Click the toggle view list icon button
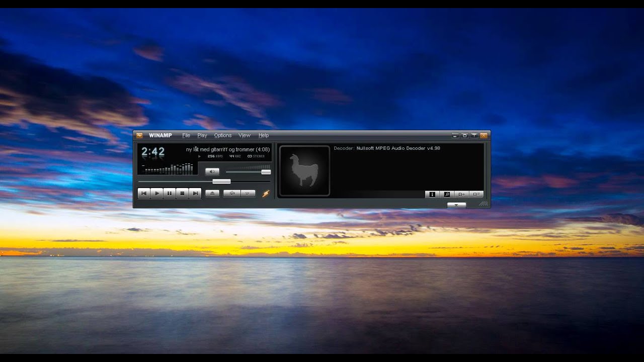This screenshot has height=362, width=644. (476, 194)
